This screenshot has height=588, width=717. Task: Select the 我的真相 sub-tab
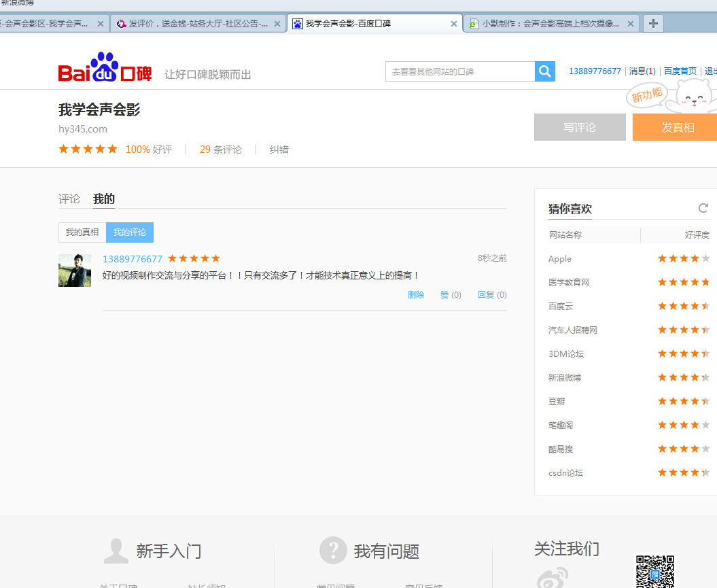[82, 232]
